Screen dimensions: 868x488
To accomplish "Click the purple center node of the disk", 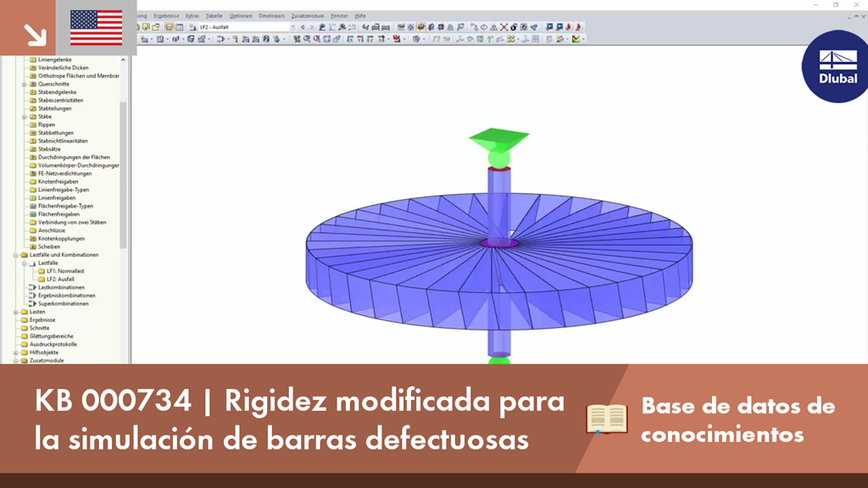I will point(499,243).
